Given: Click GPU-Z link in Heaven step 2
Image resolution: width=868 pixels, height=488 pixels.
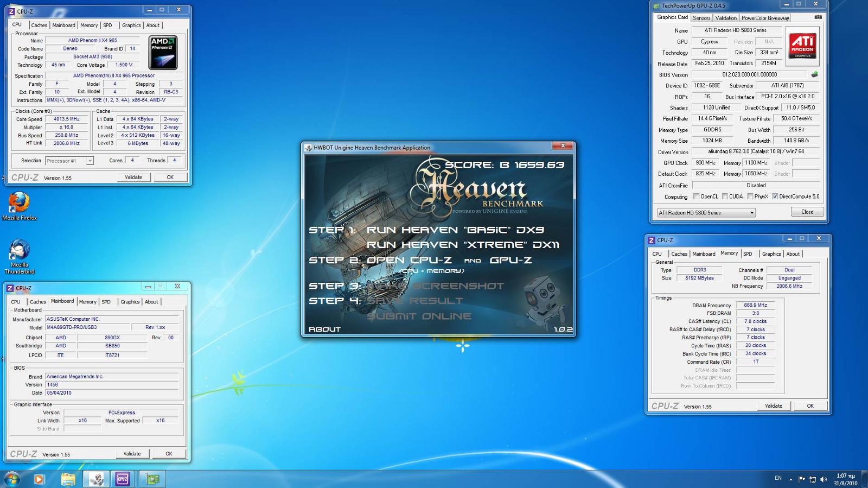Looking at the screenshot, I should pos(510,261).
